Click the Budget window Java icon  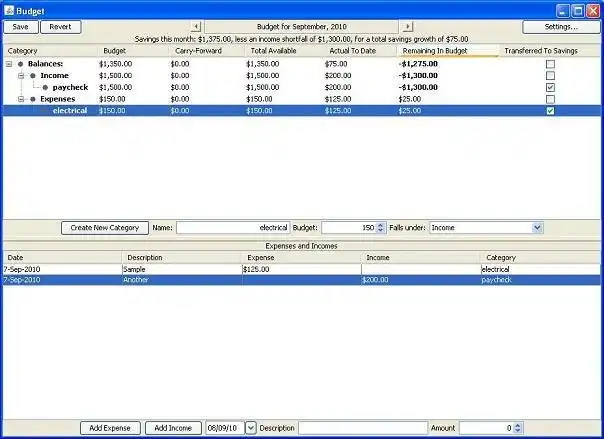point(9,10)
